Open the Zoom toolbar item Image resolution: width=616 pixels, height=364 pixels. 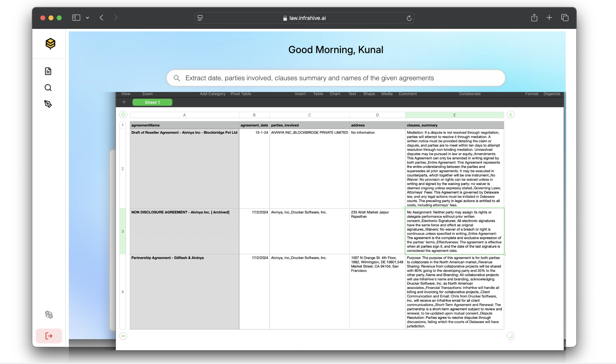pos(147,94)
